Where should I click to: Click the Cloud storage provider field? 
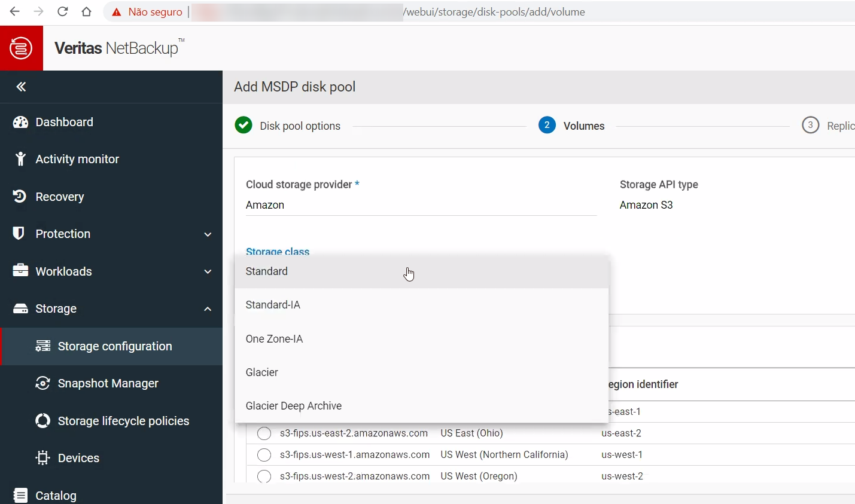tap(420, 205)
